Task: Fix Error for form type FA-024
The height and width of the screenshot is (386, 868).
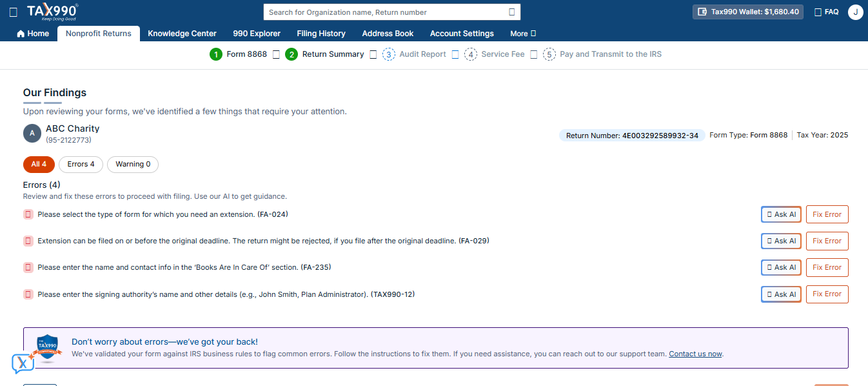Action: pos(827,214)
